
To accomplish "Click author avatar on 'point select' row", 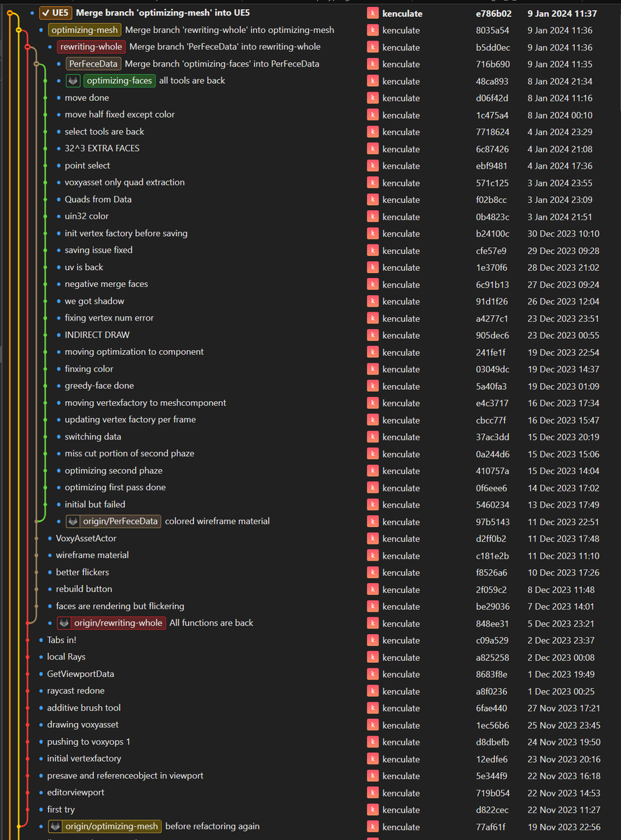I will 372,166.
